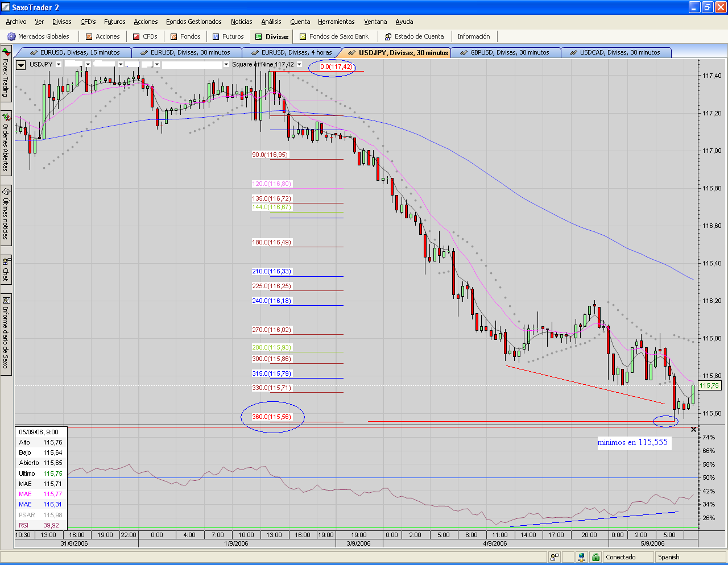
Task: Open the Análisis menu
Action: tap(271, 22)
